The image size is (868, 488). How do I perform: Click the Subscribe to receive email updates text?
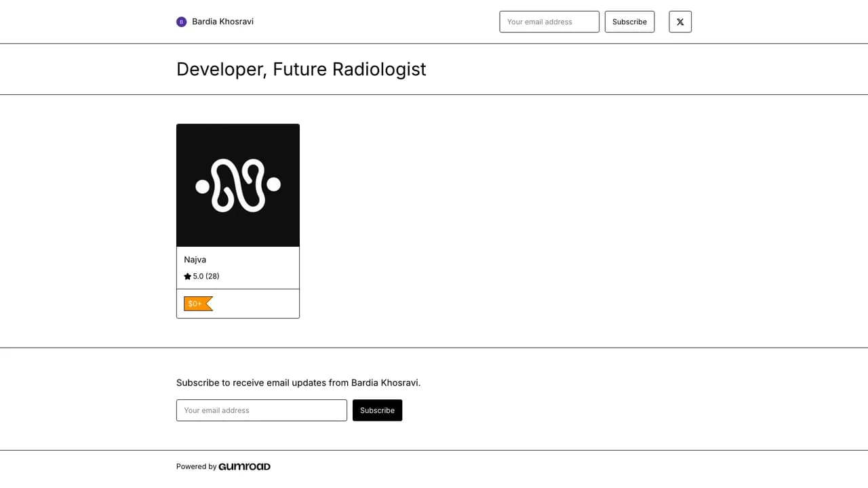tap(298, 383)
